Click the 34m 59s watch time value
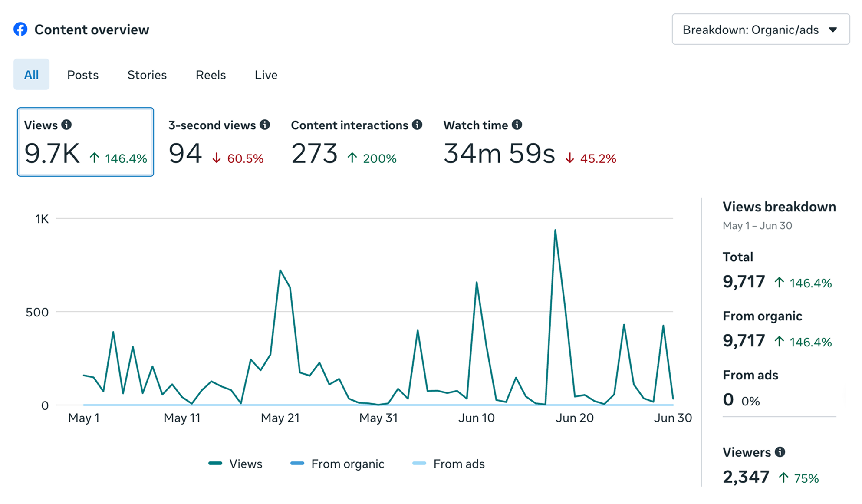The height and width of the screenshot is (504, 862). pyautogui.click(x=499, y=154)
